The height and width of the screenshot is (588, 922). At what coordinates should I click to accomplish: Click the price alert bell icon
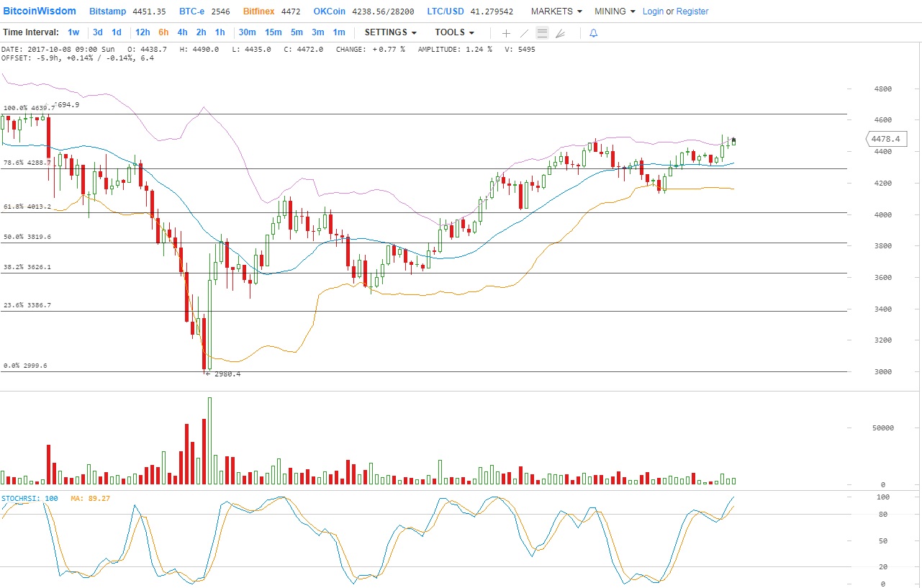(x=593, y=33)
